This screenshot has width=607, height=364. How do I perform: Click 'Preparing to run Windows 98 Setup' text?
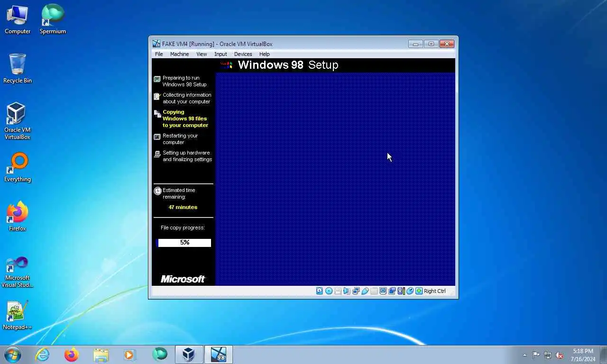(184, 81)
